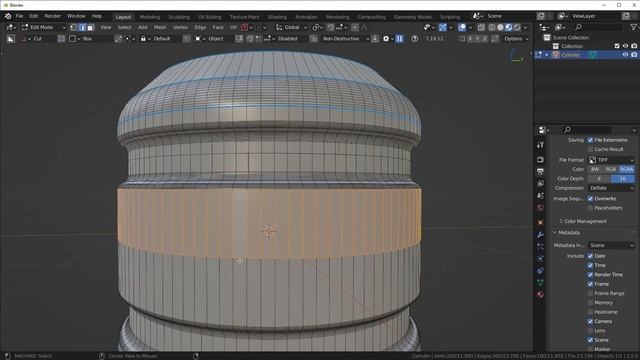Screen dimensions: 640x360
Task: Switch to solid viewport shading
Action: coord(500,27)
